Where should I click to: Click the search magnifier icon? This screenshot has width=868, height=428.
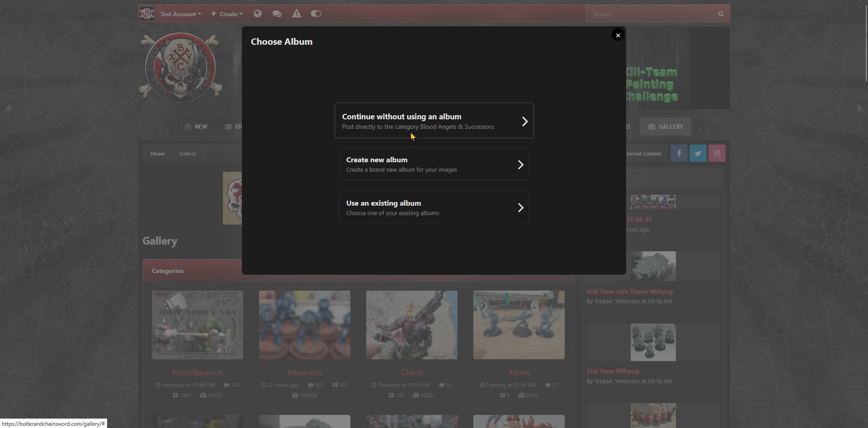tap(721, 14)
